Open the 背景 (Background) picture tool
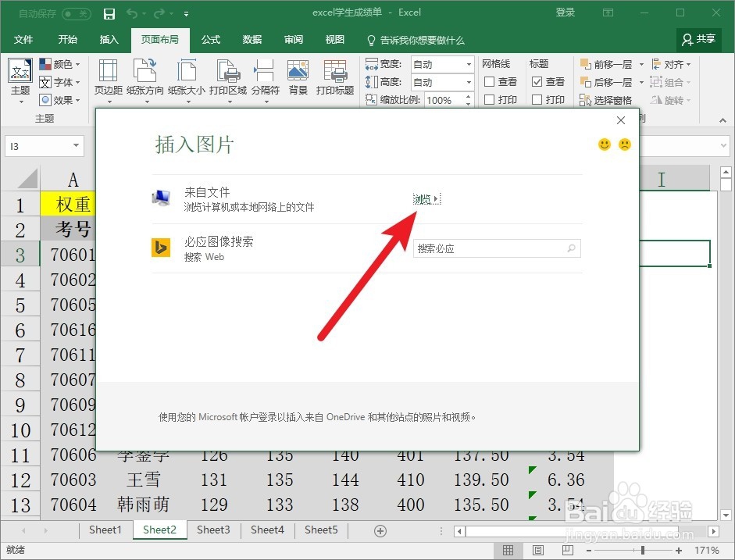Image resolution: width=735 pixels, height=560 pixels. (299, 78)
